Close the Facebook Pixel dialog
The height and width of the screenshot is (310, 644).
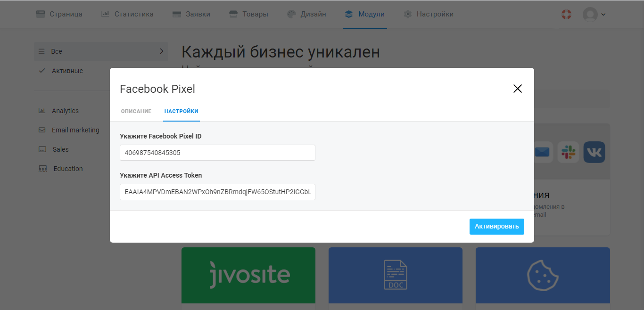point(518,89)
